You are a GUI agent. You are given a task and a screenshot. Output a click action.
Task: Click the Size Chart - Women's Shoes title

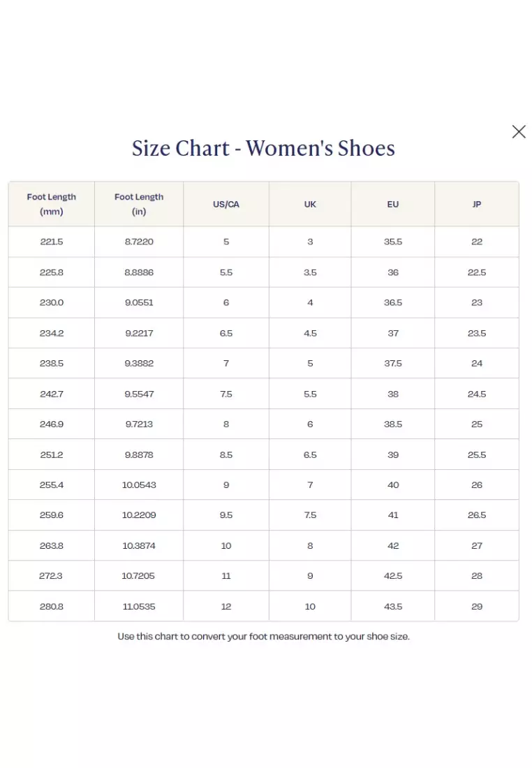click(263, 148)
